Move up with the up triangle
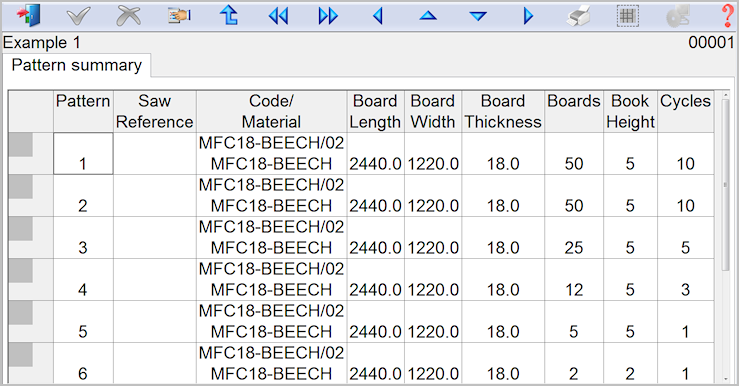 point(428,16)
